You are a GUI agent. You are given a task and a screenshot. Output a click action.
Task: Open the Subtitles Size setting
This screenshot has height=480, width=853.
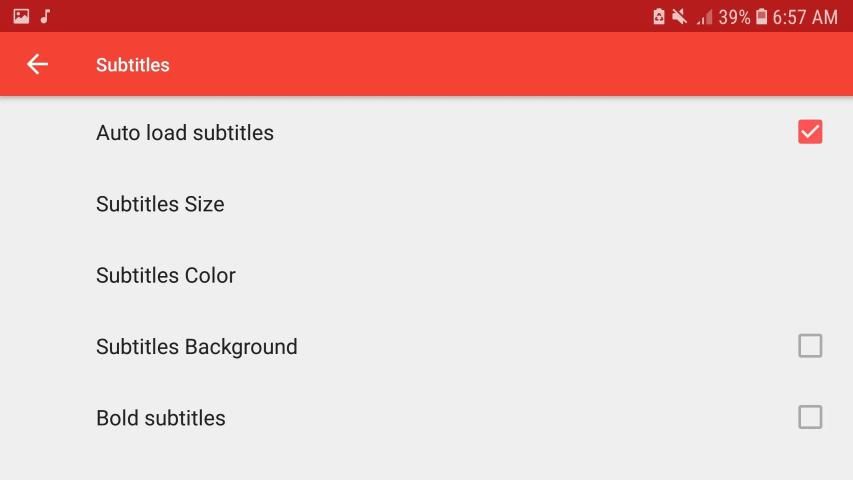point(160,204)
